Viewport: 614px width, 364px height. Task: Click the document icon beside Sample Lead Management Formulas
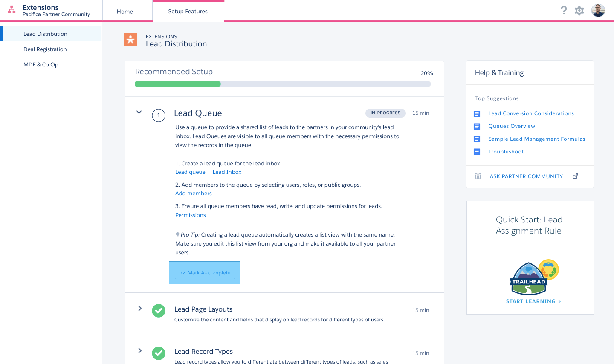[477, 139]
